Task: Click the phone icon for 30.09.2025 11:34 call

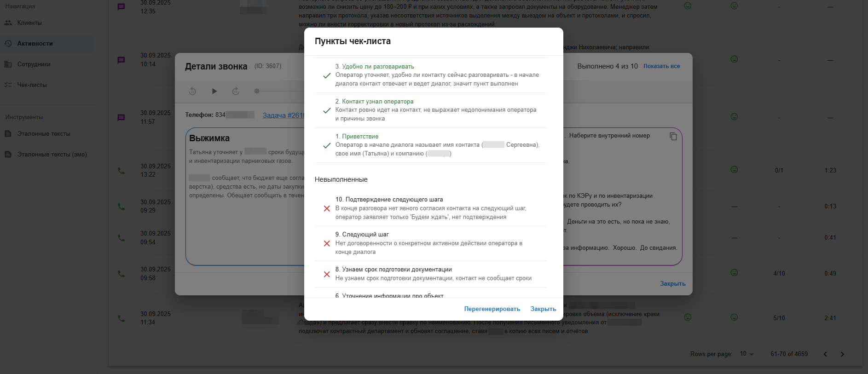Action: pyautogui.click(x=121, y=318)
